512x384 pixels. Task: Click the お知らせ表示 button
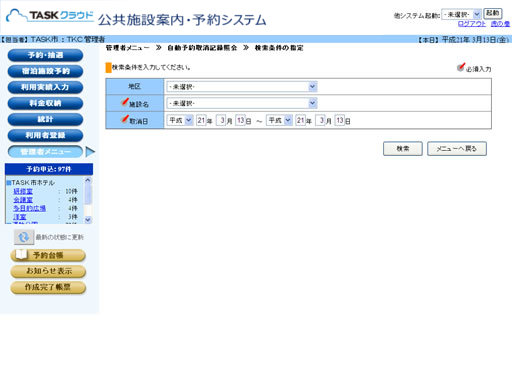48,271
